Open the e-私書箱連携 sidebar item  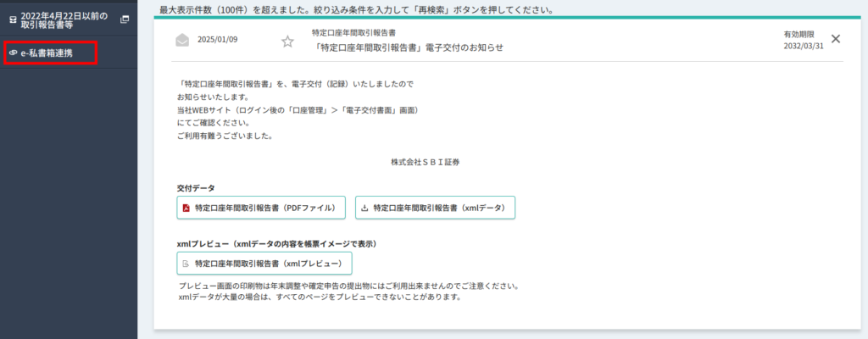[49, 53]
